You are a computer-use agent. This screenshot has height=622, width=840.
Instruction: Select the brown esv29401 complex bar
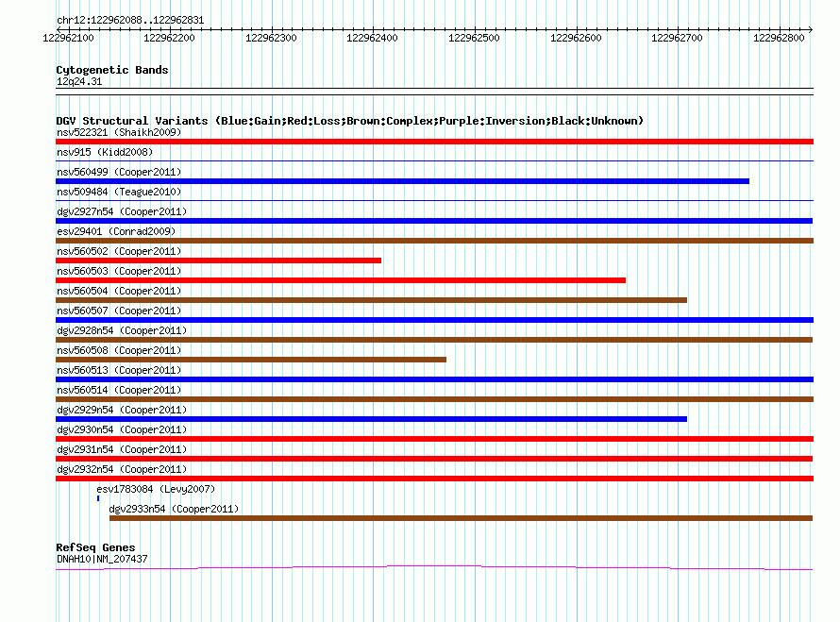tap(434, 241)
